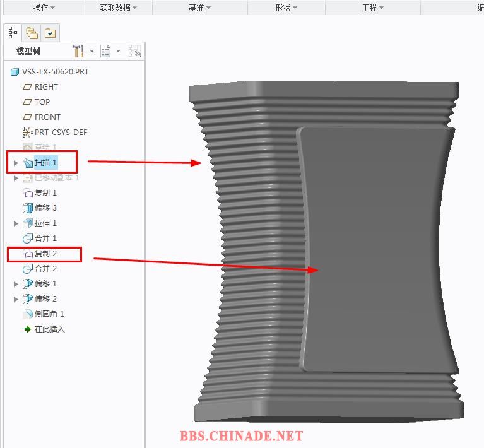Open the 基准 group dropdown
Screen dimensions: 484x448
(x=199, y=8)
